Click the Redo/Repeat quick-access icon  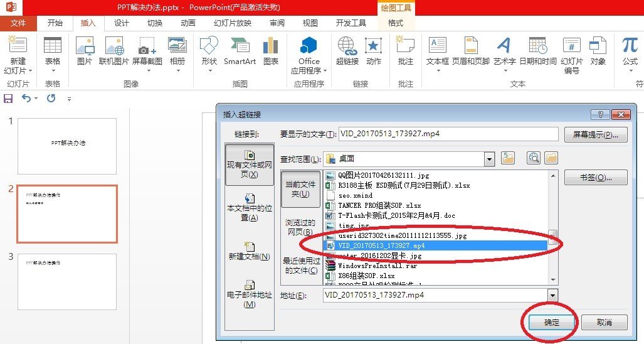tap(51, 98)
